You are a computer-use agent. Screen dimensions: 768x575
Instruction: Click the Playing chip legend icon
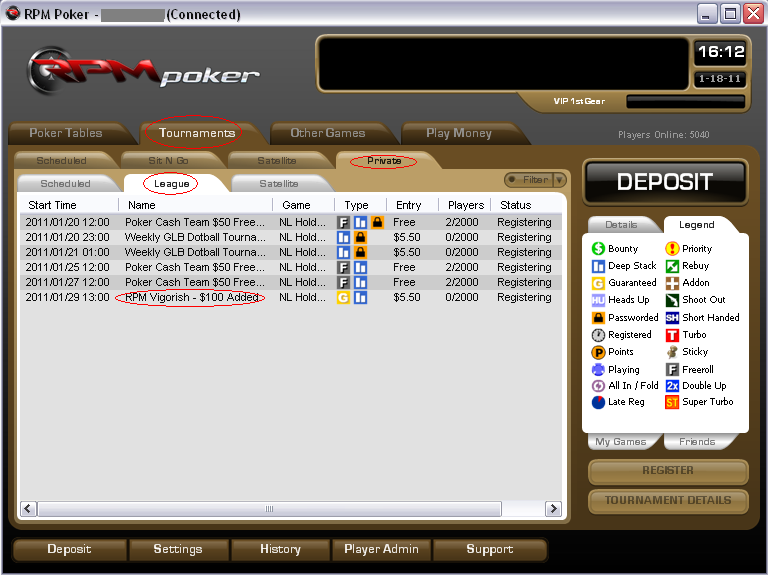tap(598, 369)
